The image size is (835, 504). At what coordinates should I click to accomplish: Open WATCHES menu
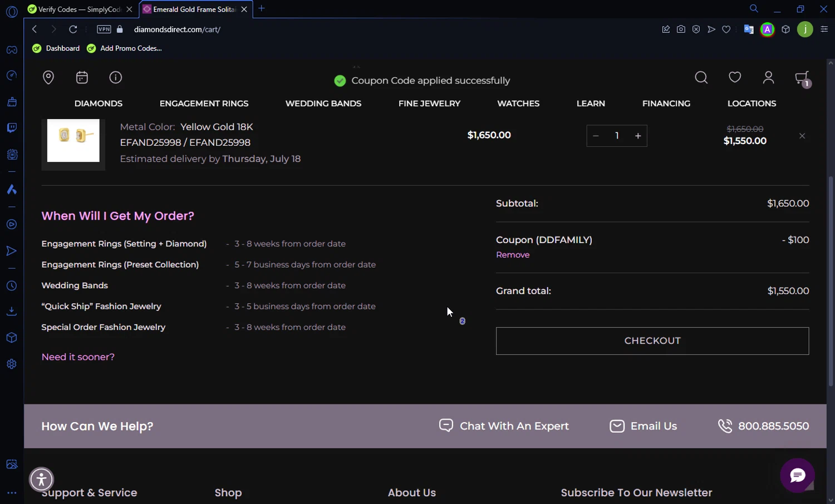pos(518,103)
